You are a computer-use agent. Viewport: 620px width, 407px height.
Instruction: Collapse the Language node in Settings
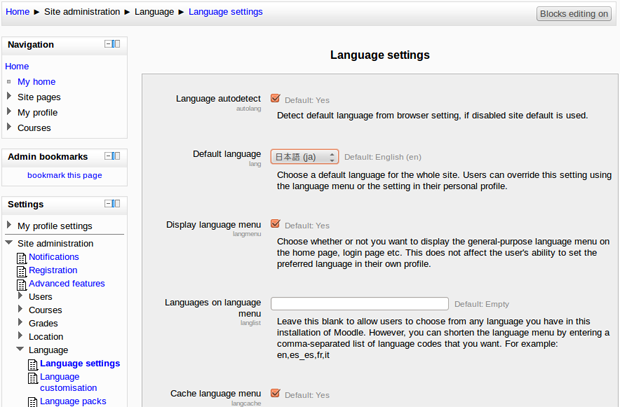tap(20, 349)
